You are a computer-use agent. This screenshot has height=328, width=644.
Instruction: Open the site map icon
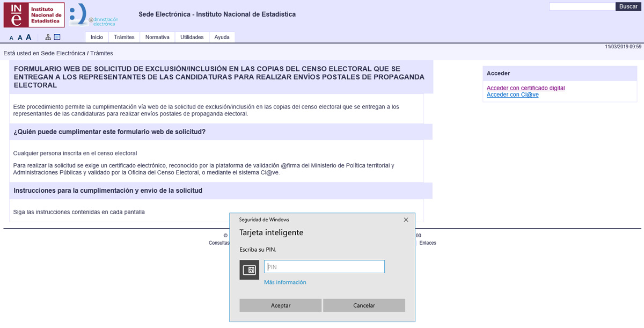(48, 37)
